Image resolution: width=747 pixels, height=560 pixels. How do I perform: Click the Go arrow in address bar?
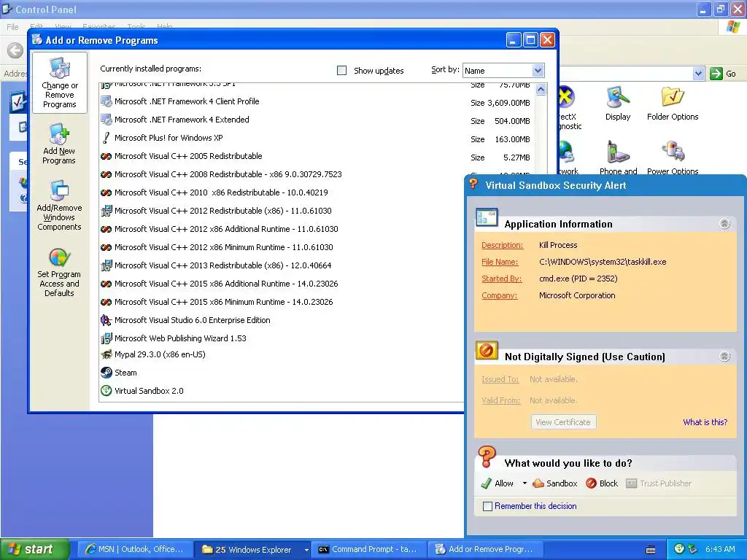716,74
